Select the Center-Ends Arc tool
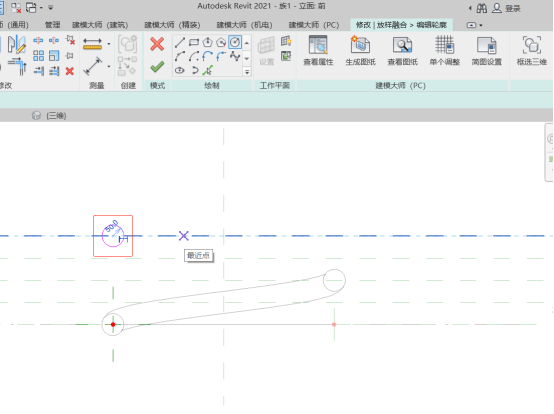This screenshot has height=414, width=554. 194,57
